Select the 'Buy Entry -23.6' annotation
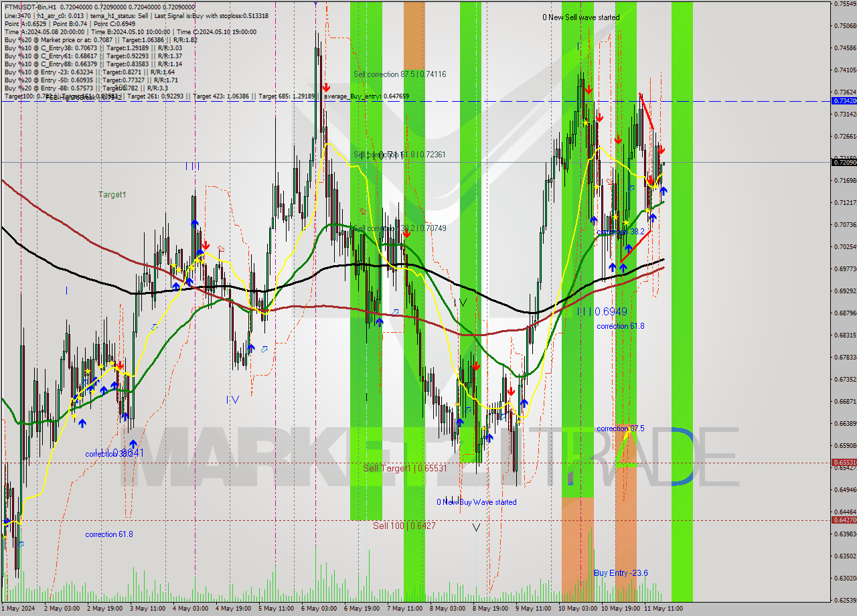Image resolution: width=857 pixels, height=616 pixels. 622,574
